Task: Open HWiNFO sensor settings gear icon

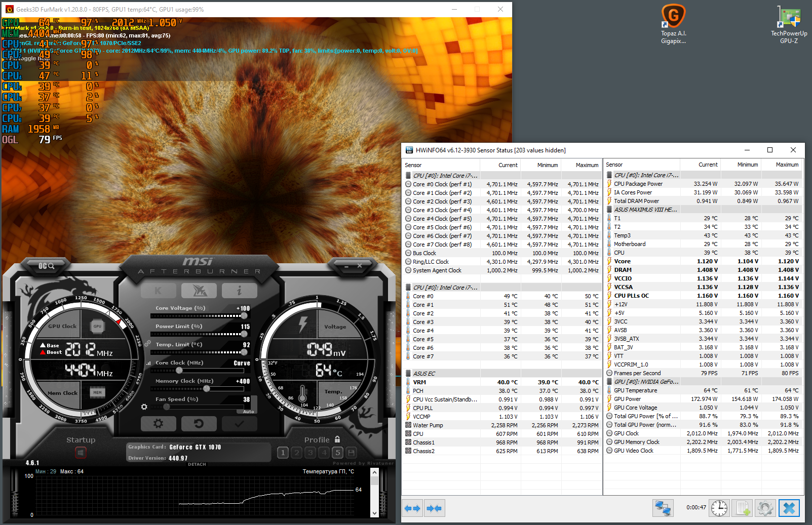Action: (765, 508)
